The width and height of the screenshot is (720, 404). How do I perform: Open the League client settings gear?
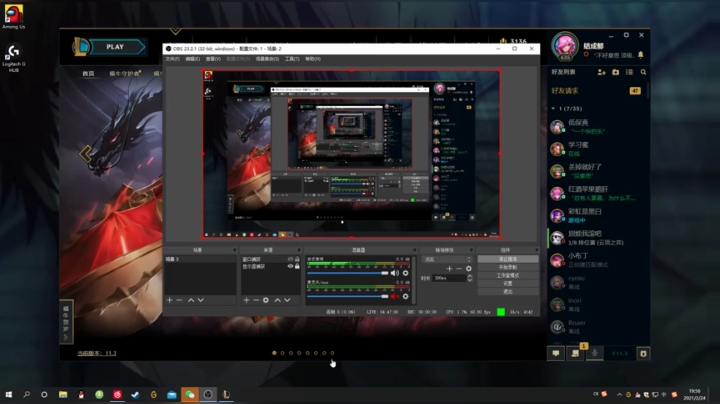626,35
